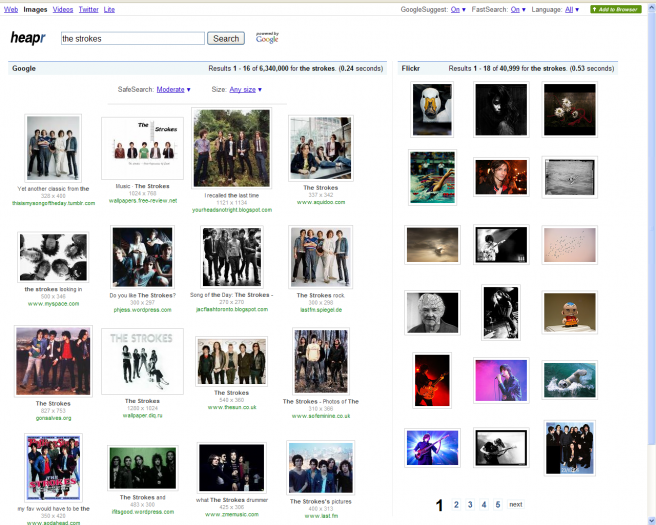
Task: Open the Flickr pool swimmer thumbnail
Action: 432,177
